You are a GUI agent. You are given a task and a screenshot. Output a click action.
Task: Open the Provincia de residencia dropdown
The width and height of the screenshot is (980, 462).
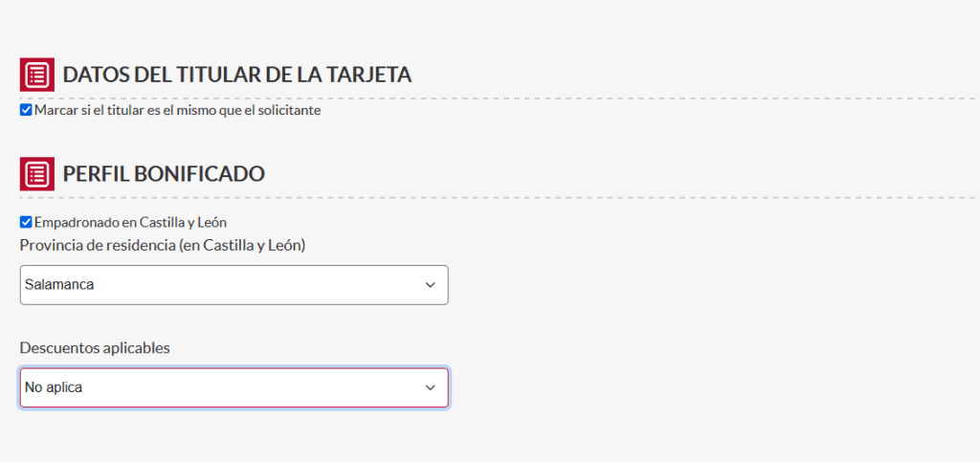(x=234, y=285)
